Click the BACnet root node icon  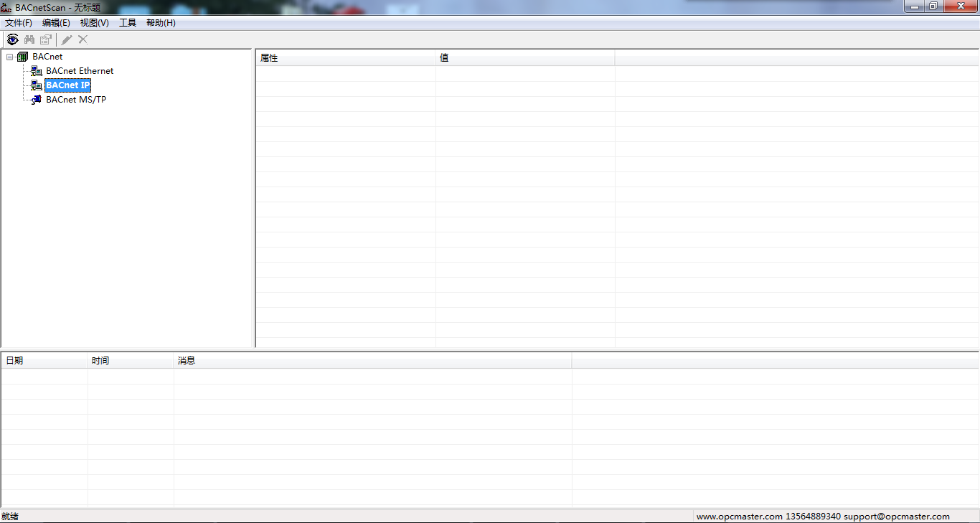pos(23,57)
